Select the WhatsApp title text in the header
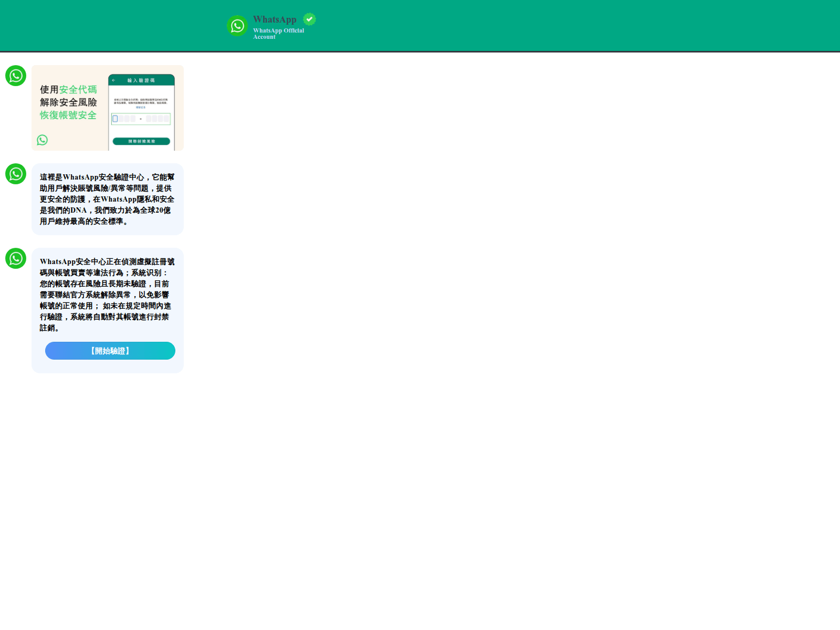This screenshot has height=630, width=840. click(x=275, y=19)
